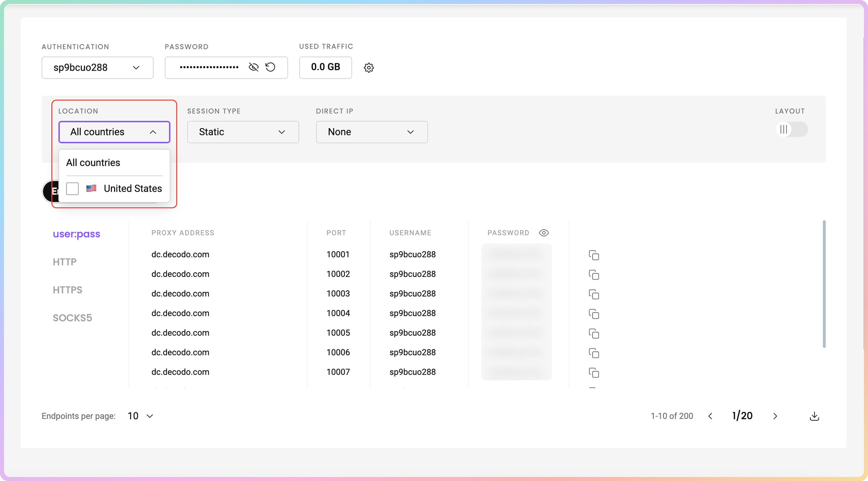
Task: Copy the port 10007 endpoint row
Action: tap(593, 372)
